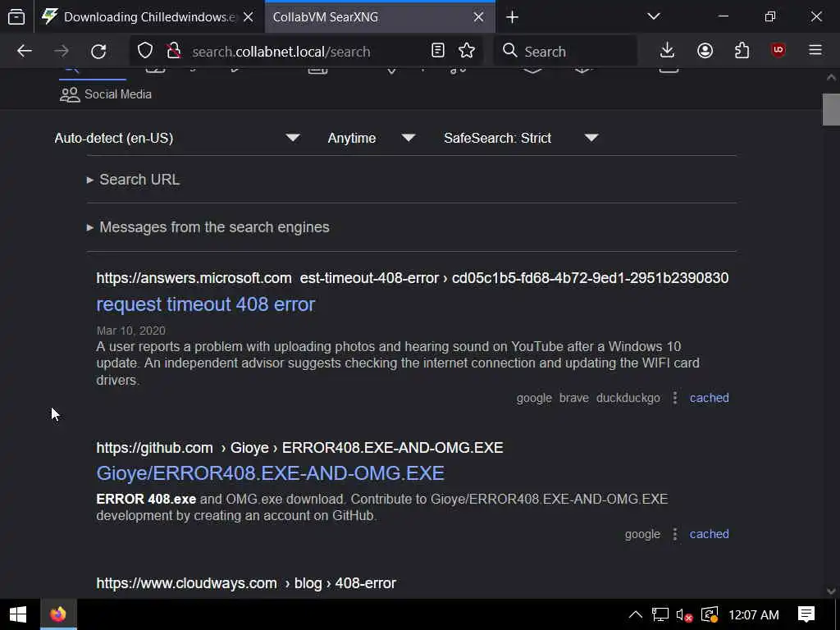Viewport: 840px width, 630px height.
Task: Open Firefox View icon on the tab strip
Action: click(16, 17)
